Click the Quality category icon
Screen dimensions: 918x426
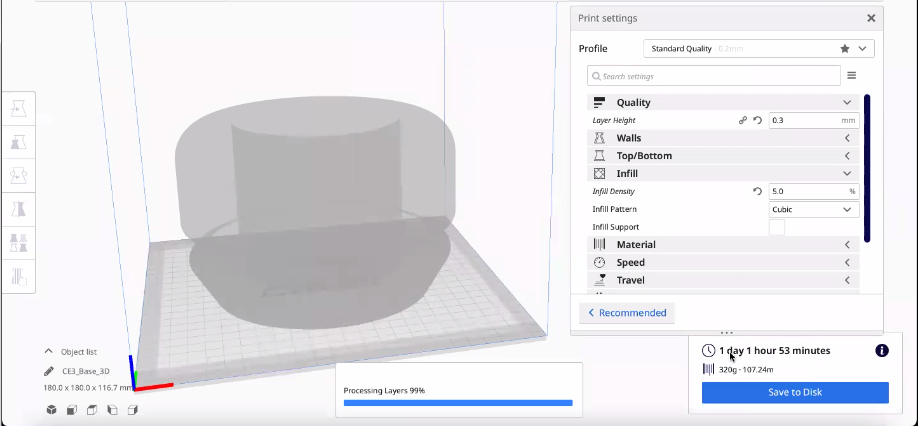(x=599, y=102)
